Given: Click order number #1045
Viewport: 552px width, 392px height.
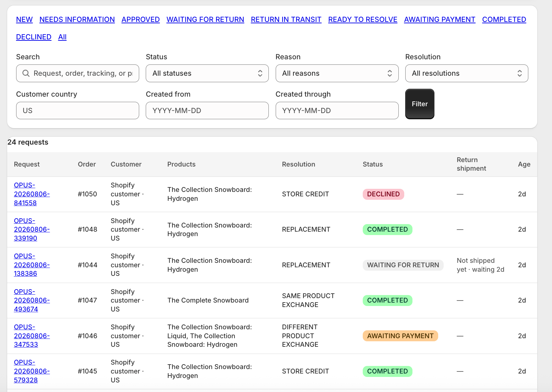Looking at the screenshot, I should (87, 371).
